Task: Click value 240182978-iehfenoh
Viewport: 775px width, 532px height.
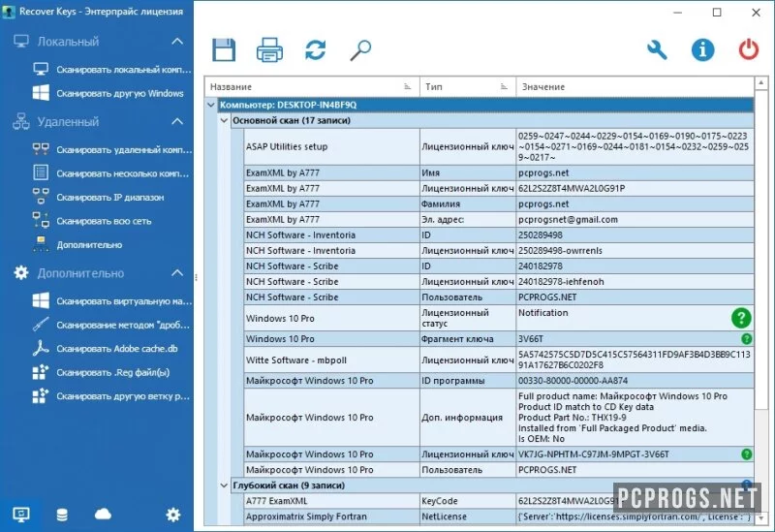Action: coord(561,282)
